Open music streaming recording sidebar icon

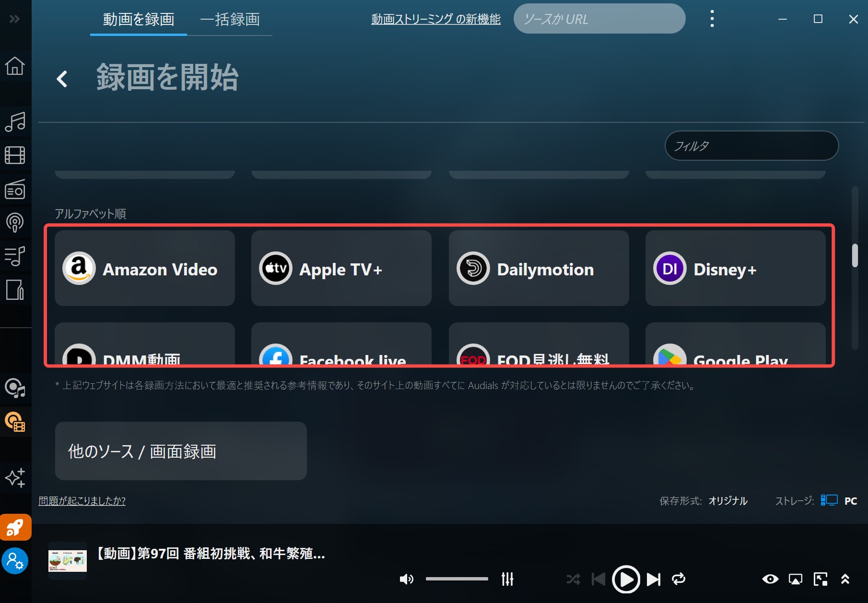[15, 388]
